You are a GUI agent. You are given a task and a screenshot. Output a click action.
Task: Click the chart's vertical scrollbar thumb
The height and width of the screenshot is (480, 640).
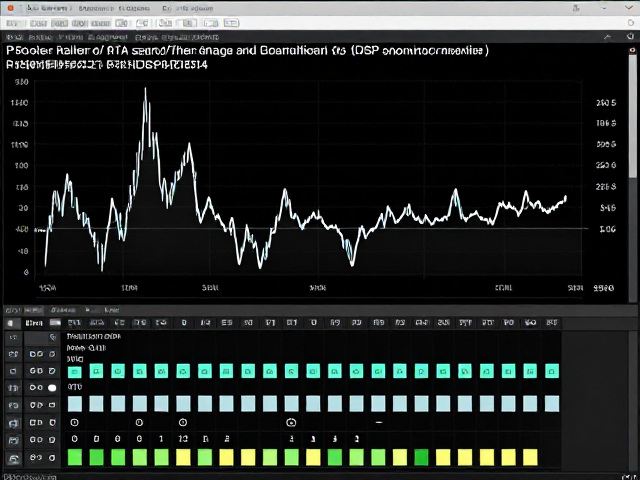click(x=633, y=116)
